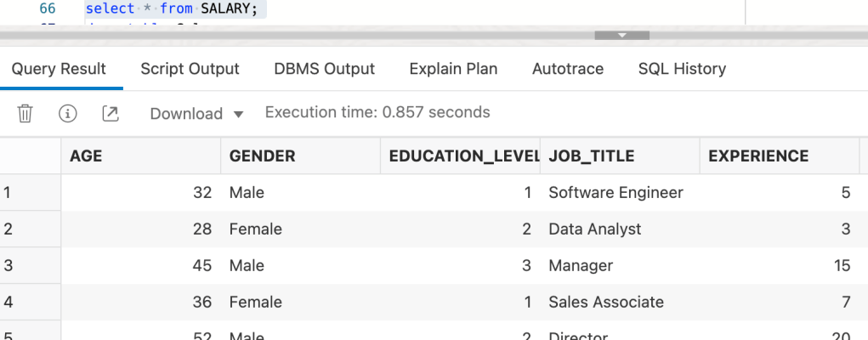Sort by the AGE column header
This screenshot has width=868, height=340.
point(140,156)
